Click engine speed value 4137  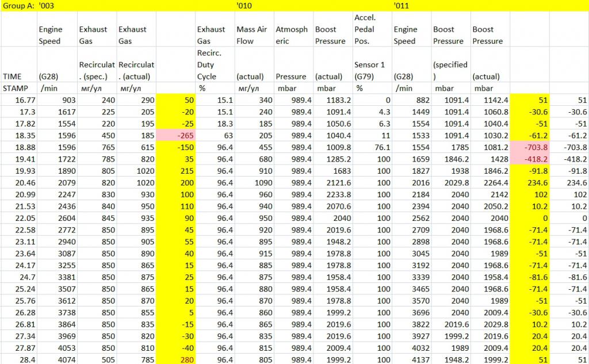[411, 359]
